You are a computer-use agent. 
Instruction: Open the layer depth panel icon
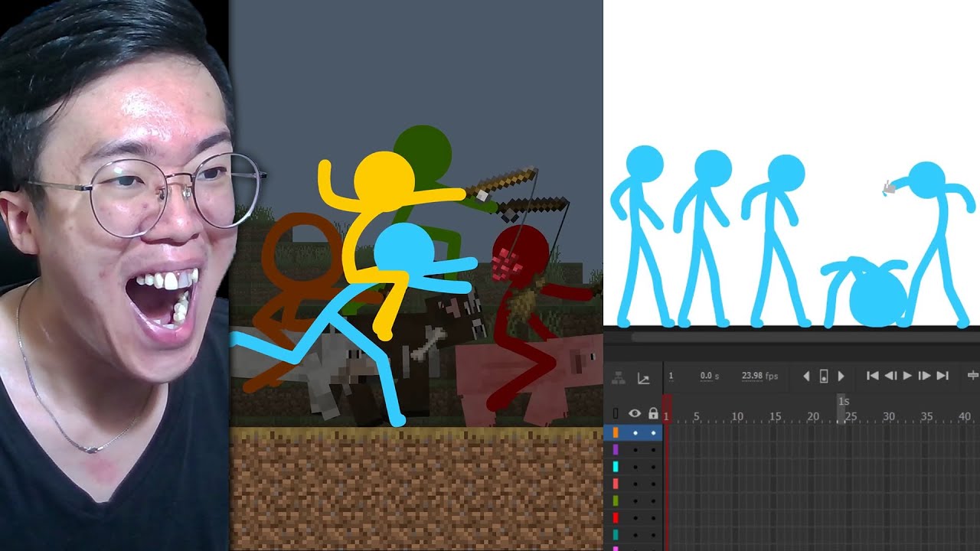coord(619,378)
